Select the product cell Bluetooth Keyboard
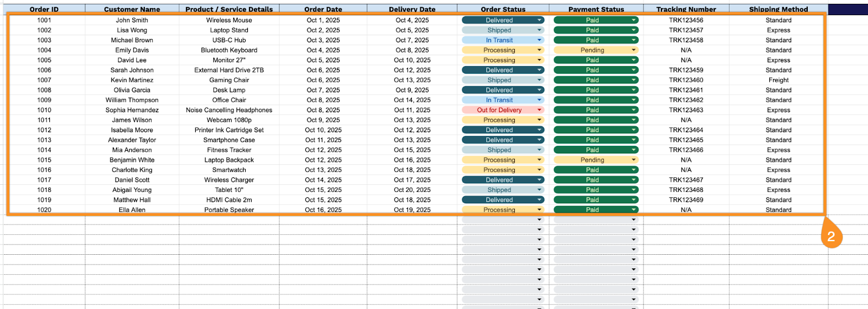Screen dimensions: 868x309 click(229, 50)
